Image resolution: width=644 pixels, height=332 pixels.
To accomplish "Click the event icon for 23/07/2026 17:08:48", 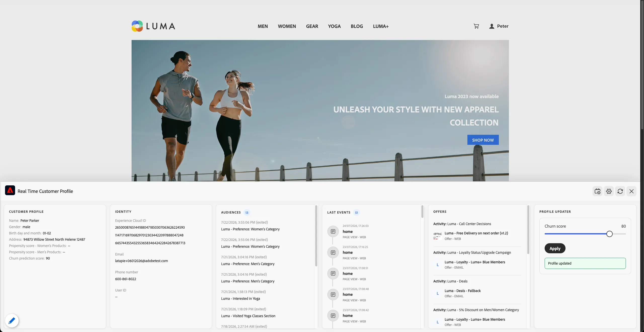I will point(333,295).
